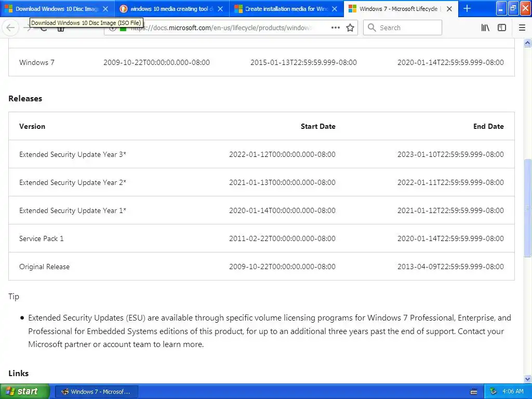Select Extended Security Update Year 1* cell
This screenshot has height=399, width=532.
tap(73, 211)
